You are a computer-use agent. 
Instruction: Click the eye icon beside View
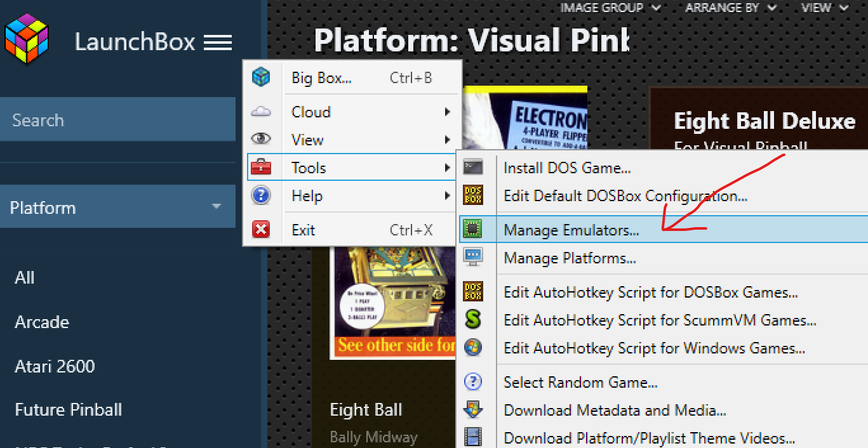click(261, 140)
